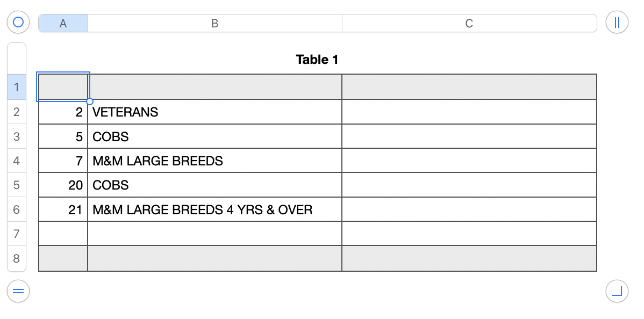Click the cell selection drag handle dot
644x319 pixels.
pyautogui.click(x=90, y=102)
